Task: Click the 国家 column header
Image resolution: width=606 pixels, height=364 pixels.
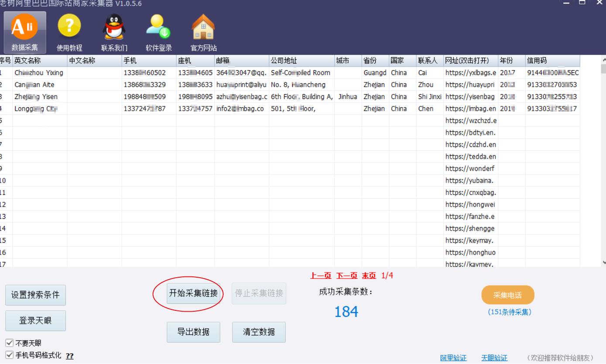Action: [403, 61]
